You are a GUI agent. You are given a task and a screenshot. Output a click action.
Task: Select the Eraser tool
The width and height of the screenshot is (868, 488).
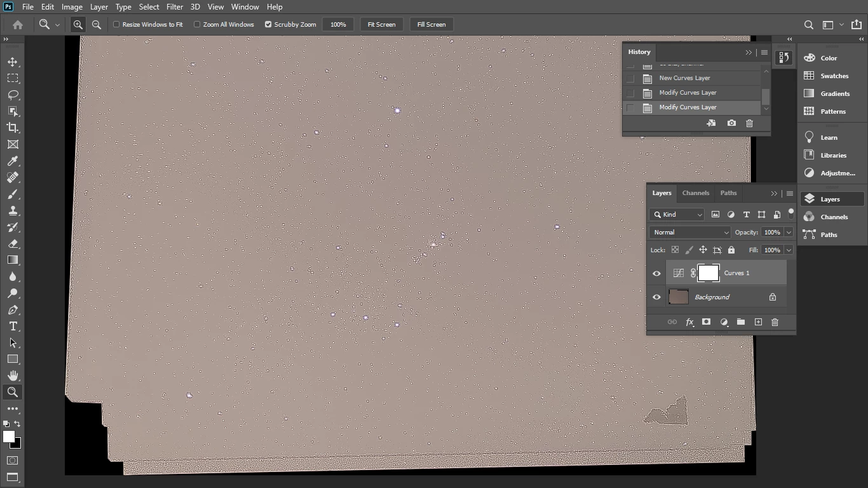coord(13,243)
